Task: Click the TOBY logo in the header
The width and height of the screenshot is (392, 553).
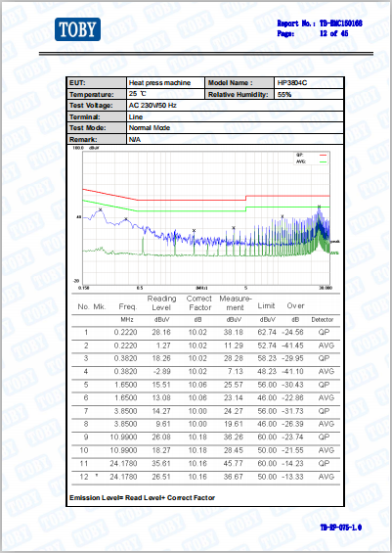Action: tap(77, 29)
